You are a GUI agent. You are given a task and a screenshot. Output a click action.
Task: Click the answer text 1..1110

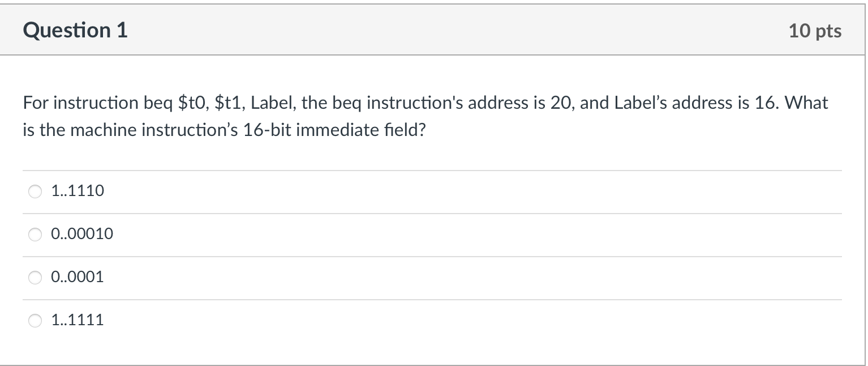coord(77,191)
